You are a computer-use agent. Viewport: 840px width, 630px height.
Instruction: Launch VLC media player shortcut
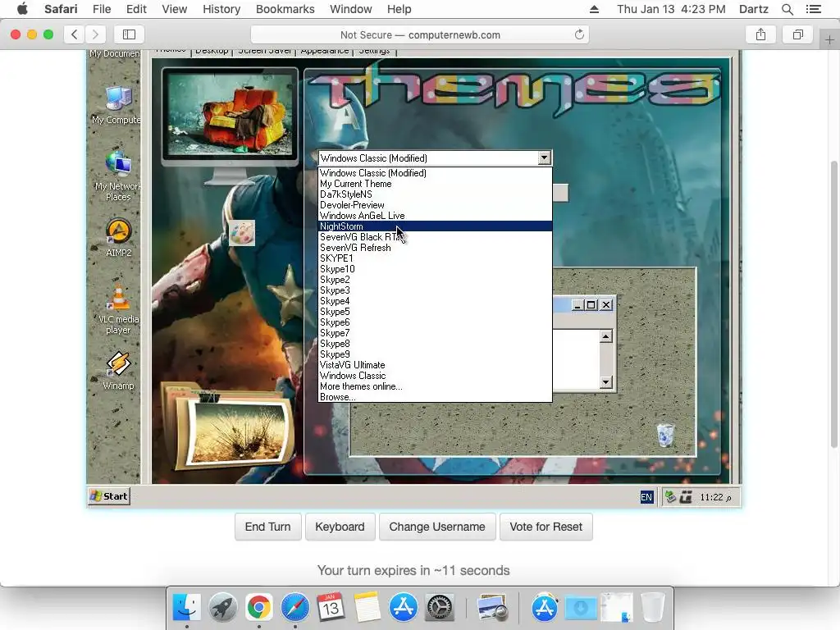118,309
